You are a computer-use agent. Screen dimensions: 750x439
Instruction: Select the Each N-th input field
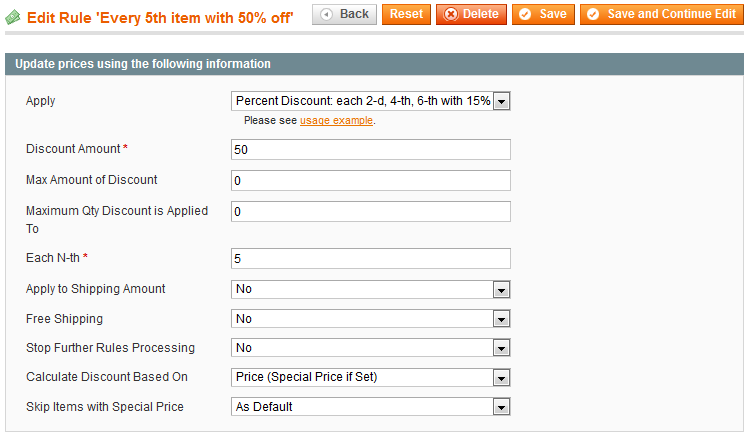click(x=371, y=258)
